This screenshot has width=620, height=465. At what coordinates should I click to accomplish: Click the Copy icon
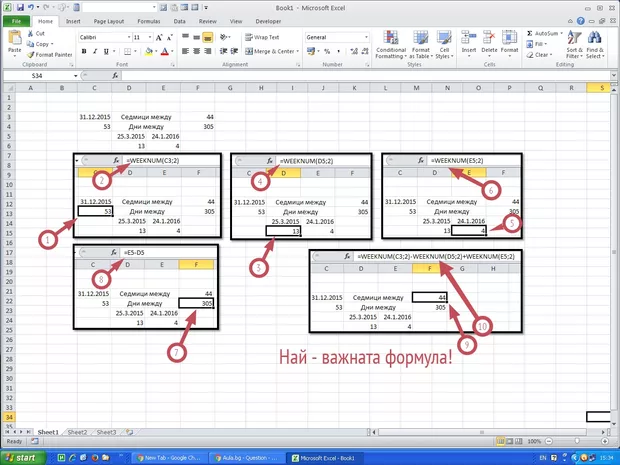point(30,44)
